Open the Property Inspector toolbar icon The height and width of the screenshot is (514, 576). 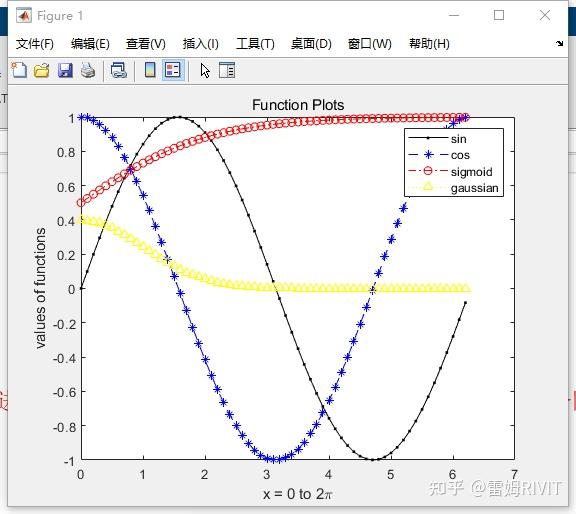point(227,70)
